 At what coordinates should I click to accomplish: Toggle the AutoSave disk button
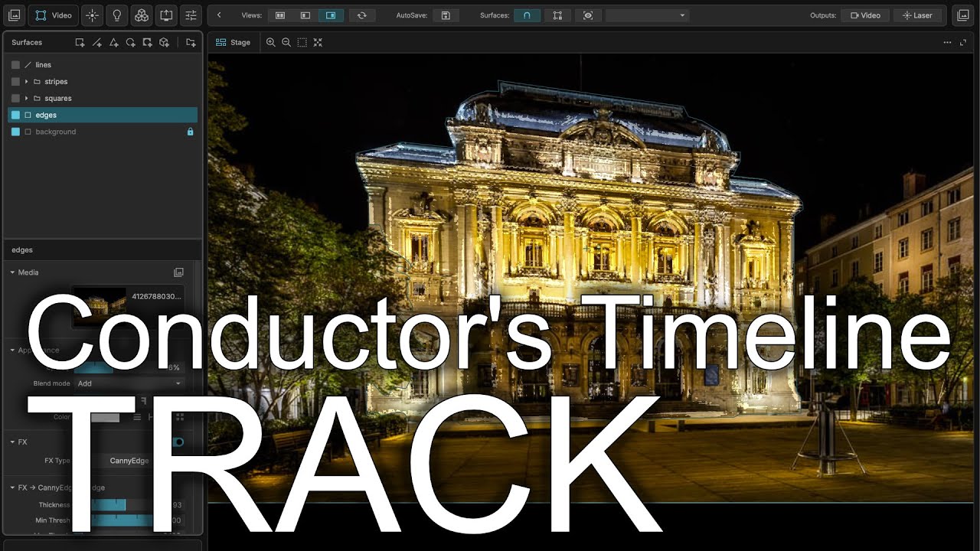click(446, 15)
